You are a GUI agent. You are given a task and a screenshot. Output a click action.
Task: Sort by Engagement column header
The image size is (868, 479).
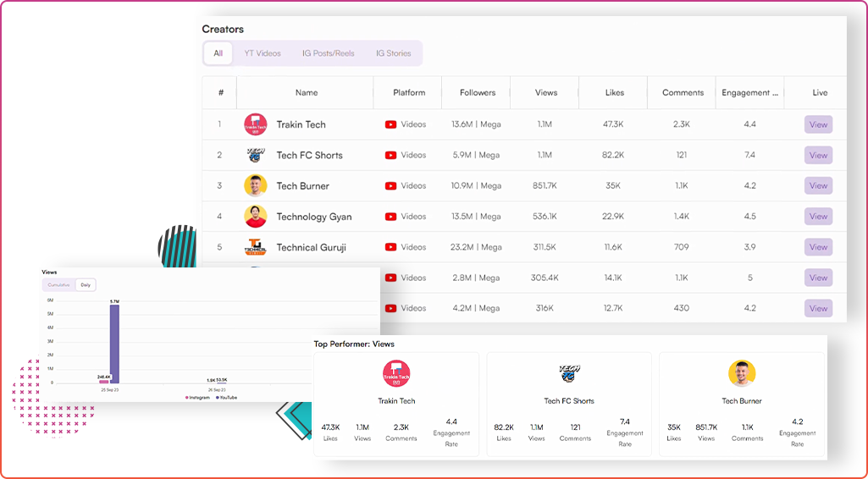(x=749, y=92)
